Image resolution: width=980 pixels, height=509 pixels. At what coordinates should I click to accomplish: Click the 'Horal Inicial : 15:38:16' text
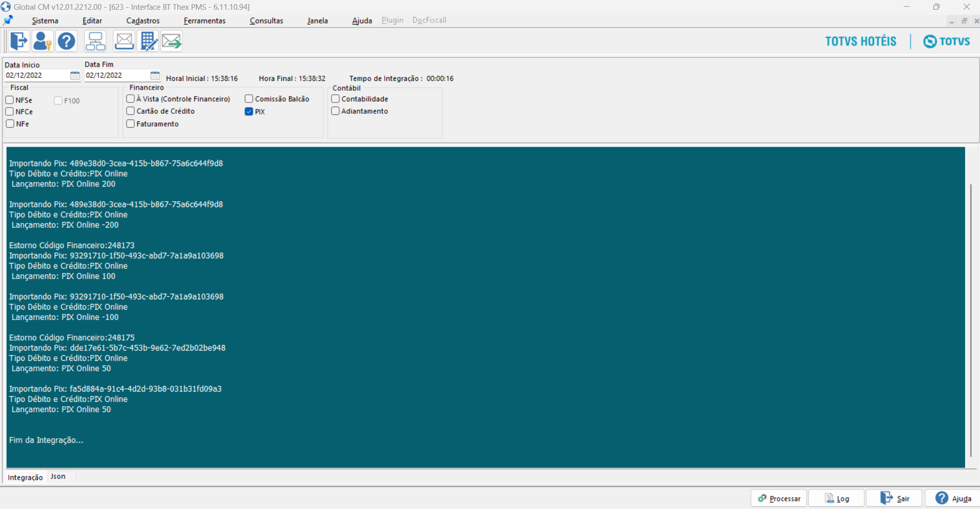click(202, 78)
